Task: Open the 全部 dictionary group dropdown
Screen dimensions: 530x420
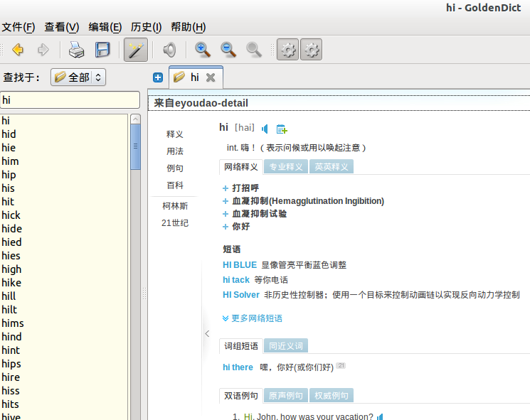Action: pos(78,77)
